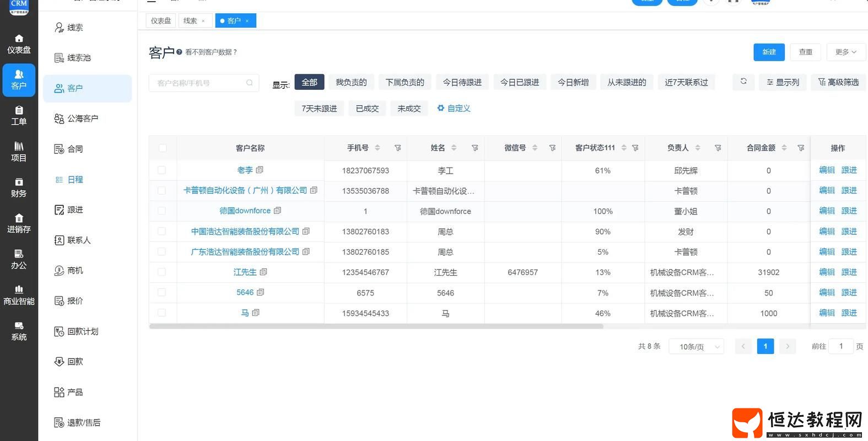Click 跟进 for the 马 row

point(849,313)
